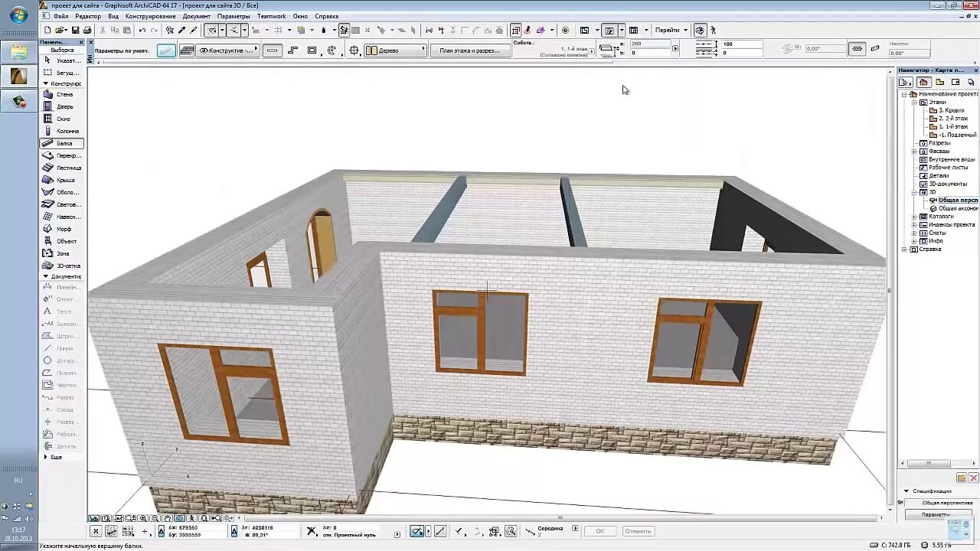This screenshot has height=551, width=980.
Task: Click the План этажа и разрез button
Action: 469,51
